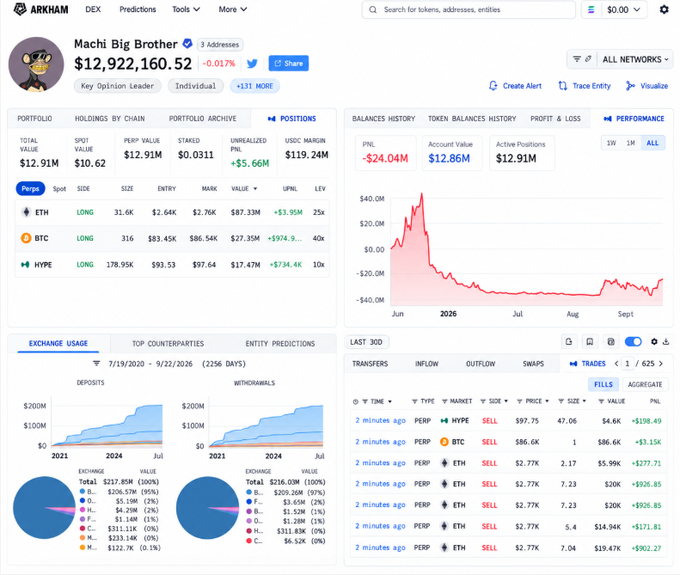Select the 1W performance range
This screenshot has height=575, width=680.
tap(611, 143)
